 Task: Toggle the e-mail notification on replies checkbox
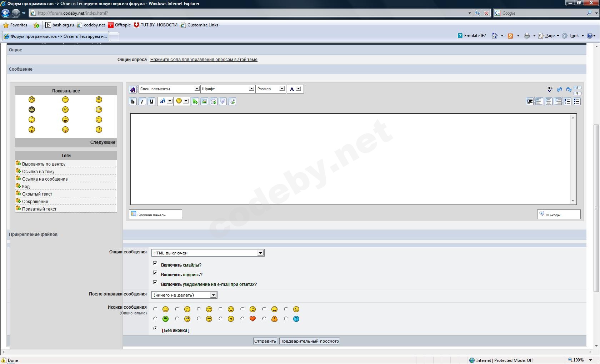pos(155,282)
